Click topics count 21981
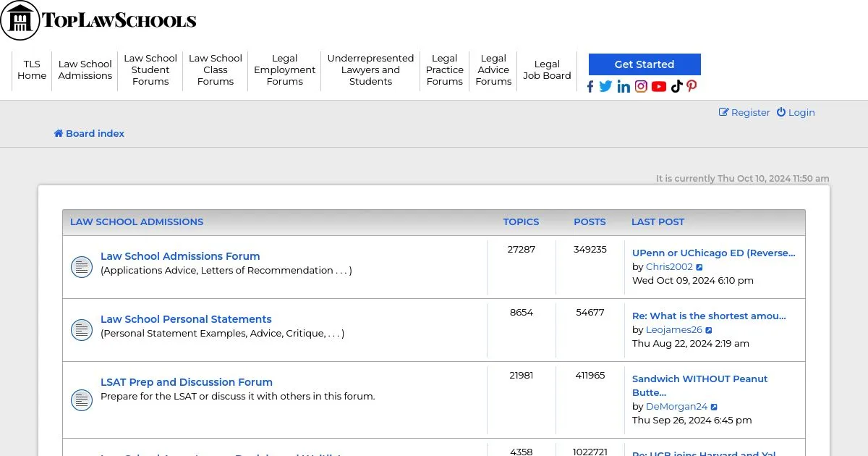The width and height of the screenshot is (868, 456). [x=522, y=376]
